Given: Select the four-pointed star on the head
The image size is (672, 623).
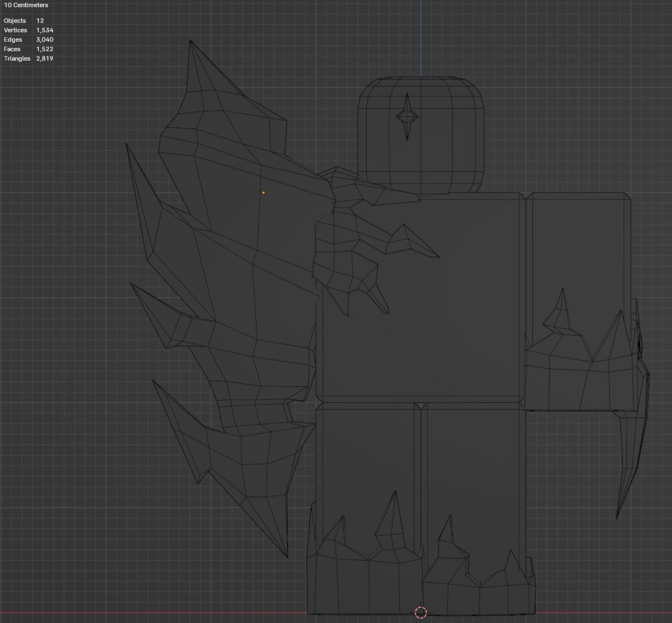Looking at the screenshot, I should pos(407,117).
